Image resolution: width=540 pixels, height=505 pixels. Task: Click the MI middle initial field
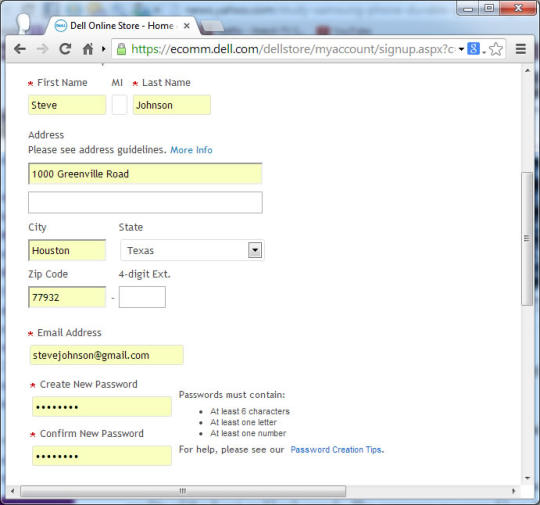point(120,105)
